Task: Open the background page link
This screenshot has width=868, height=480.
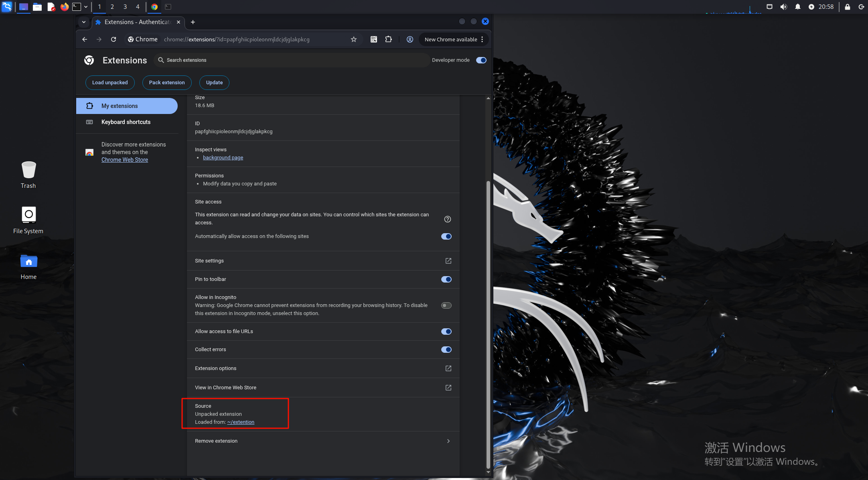Action: [x=223, y=158]
